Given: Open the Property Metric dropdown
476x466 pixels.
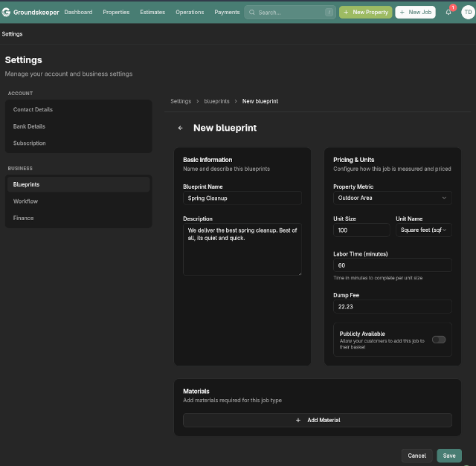Looking at the screenshot, I should (392, 198).
